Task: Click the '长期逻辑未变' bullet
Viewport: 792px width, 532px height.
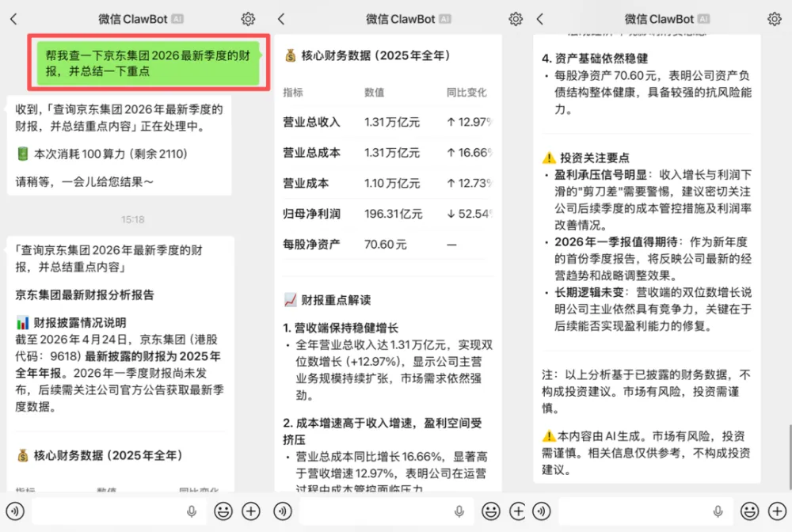Action: tap(588, 292)
